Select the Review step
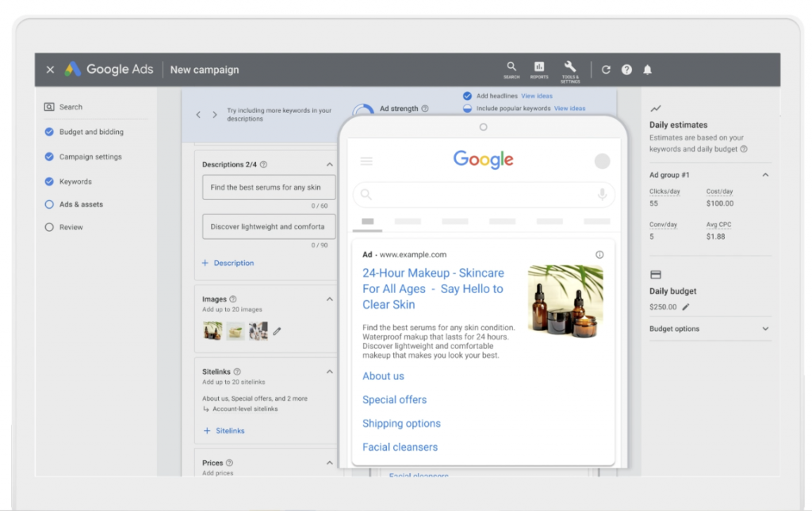Screen dimensions: 812x511 pyautogui.click(x=71, y=228)
